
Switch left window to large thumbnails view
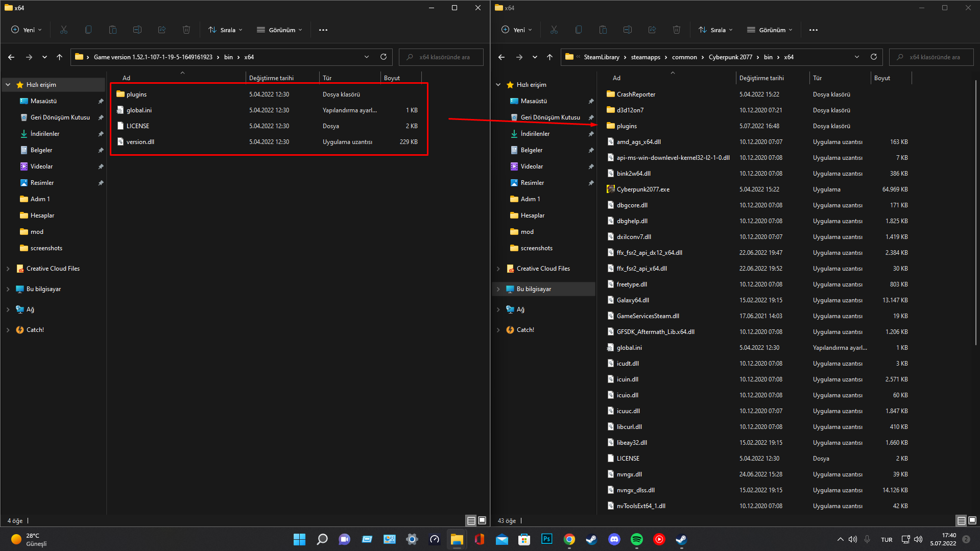point(482,520)
